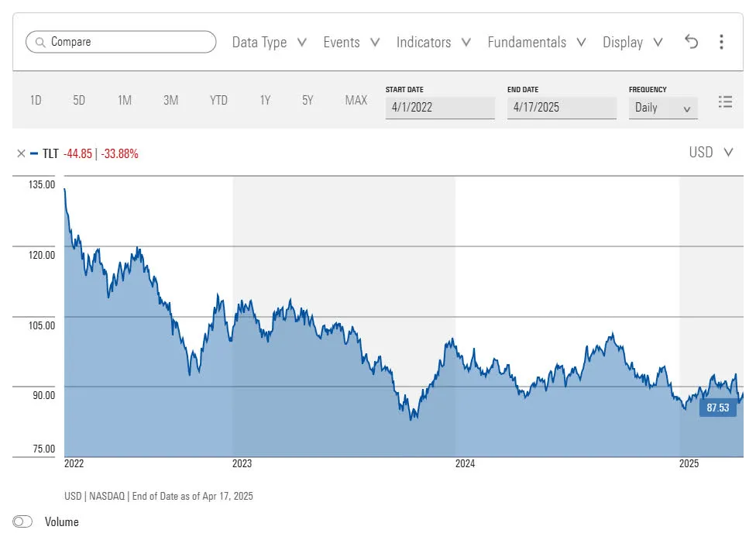The image size is (756, 547).
Task: Select the MAX time range
Action: pyautogui.click(x=356, y=100)
